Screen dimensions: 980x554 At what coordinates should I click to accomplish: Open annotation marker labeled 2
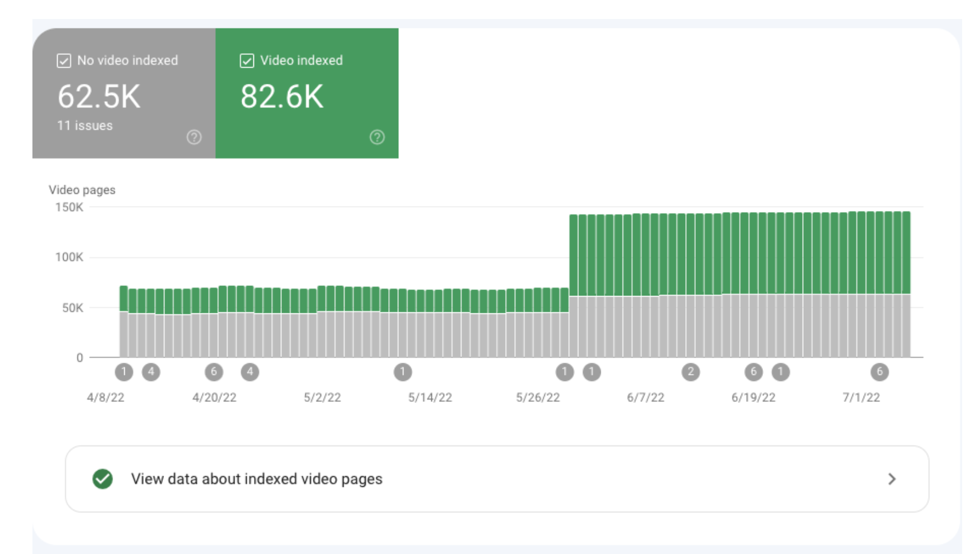coord(690,372)
